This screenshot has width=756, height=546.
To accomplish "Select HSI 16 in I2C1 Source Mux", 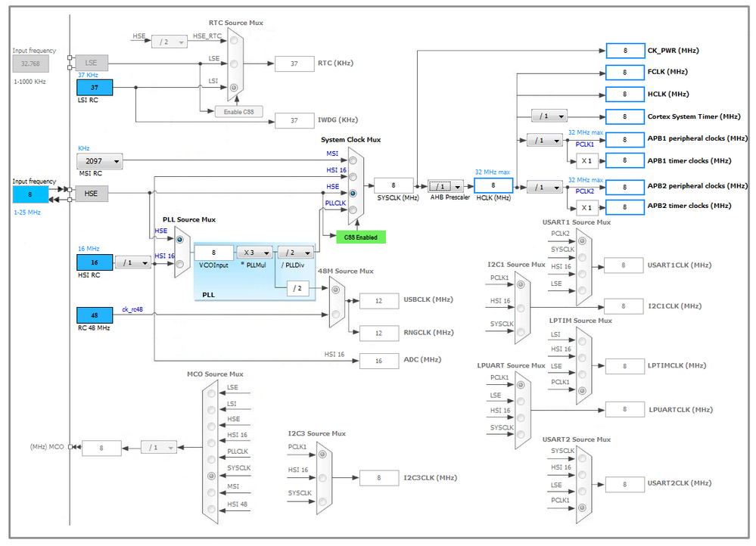I will click(521, 308).
